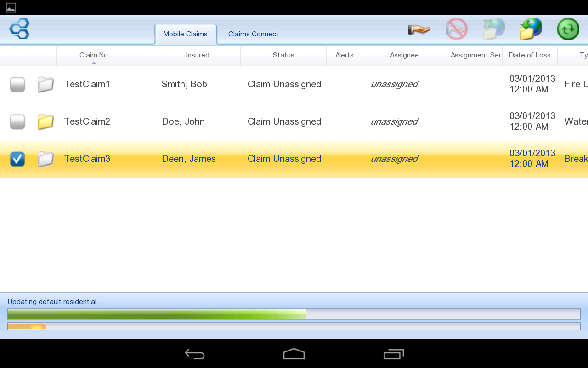Open the folder icon next to TestClaim1
588x368 pixels.
click(x=45, y=84)
